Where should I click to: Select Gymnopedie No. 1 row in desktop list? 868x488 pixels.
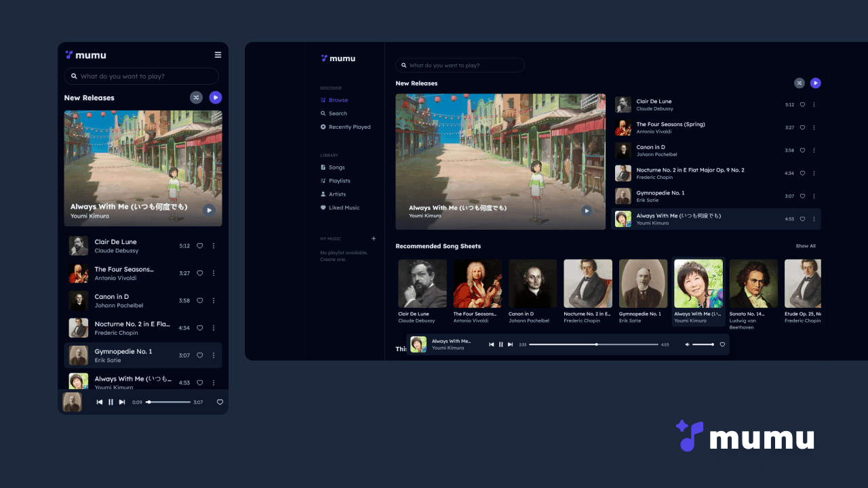(x=716, y=196)
